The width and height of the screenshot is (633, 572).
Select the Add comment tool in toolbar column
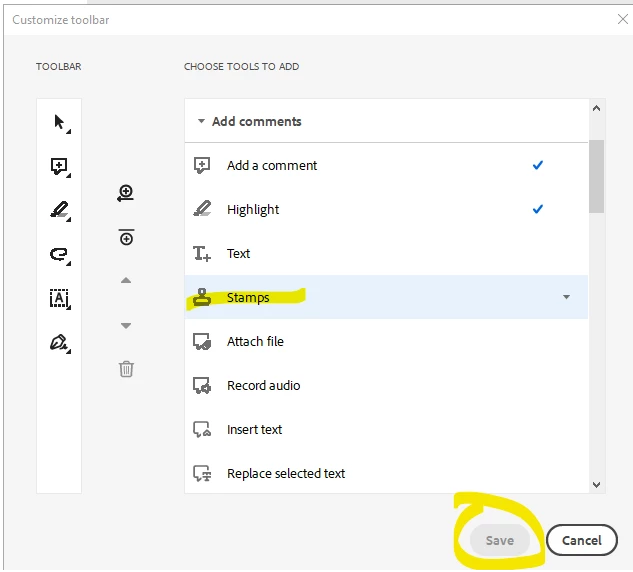[x=60, y=167]
